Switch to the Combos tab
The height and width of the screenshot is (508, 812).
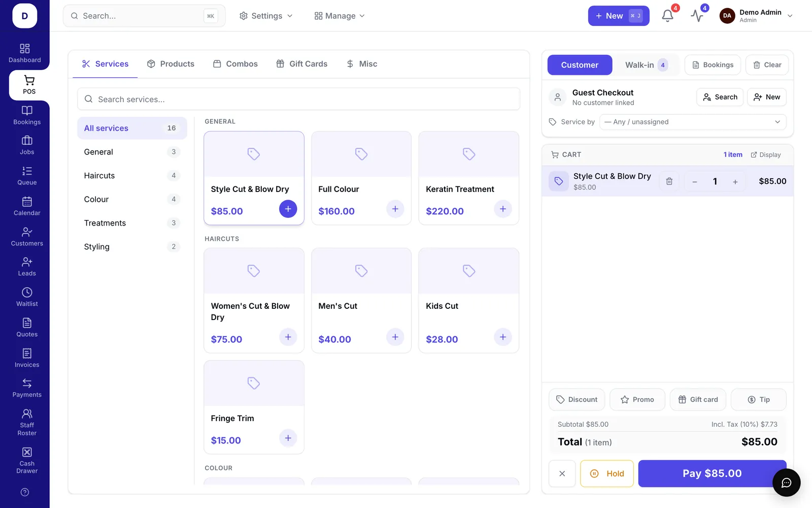click(235, 64)
